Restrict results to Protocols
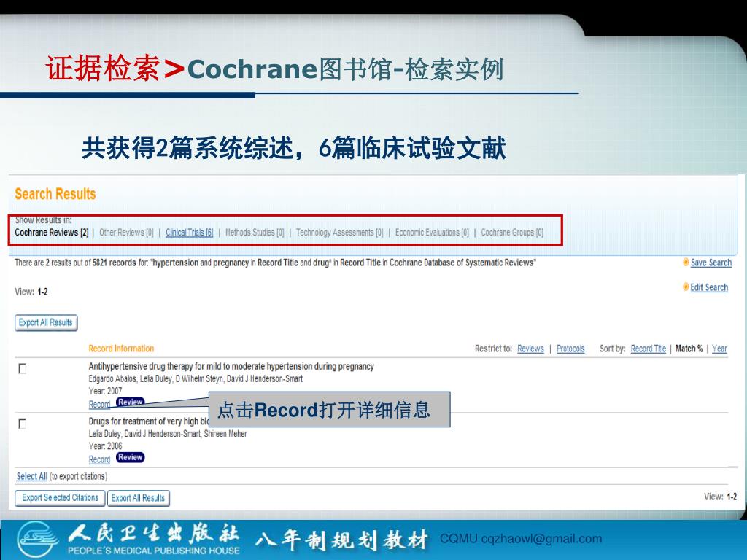 570,349
